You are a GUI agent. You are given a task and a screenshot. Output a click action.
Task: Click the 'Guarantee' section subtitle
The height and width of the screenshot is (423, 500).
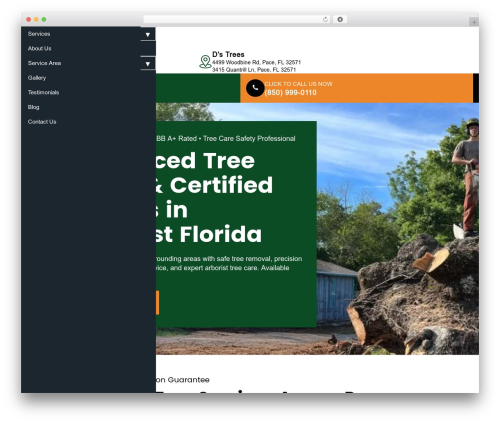click(189, 380)
